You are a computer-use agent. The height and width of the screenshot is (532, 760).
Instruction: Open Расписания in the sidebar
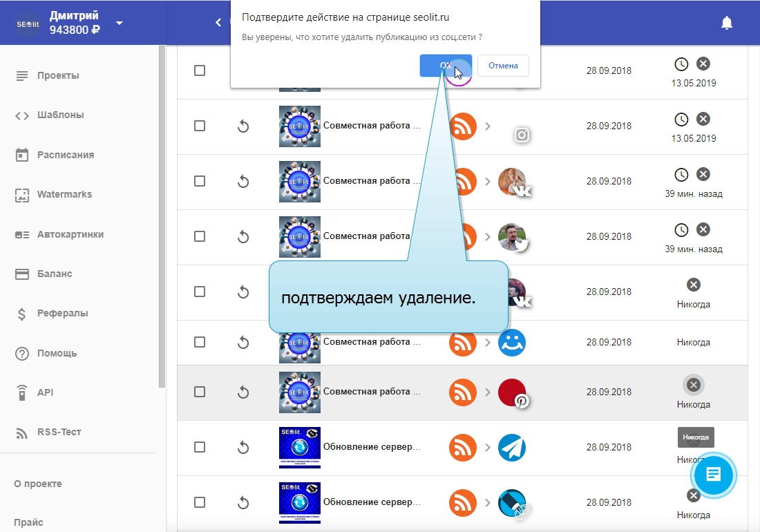(x=65, y=155)
